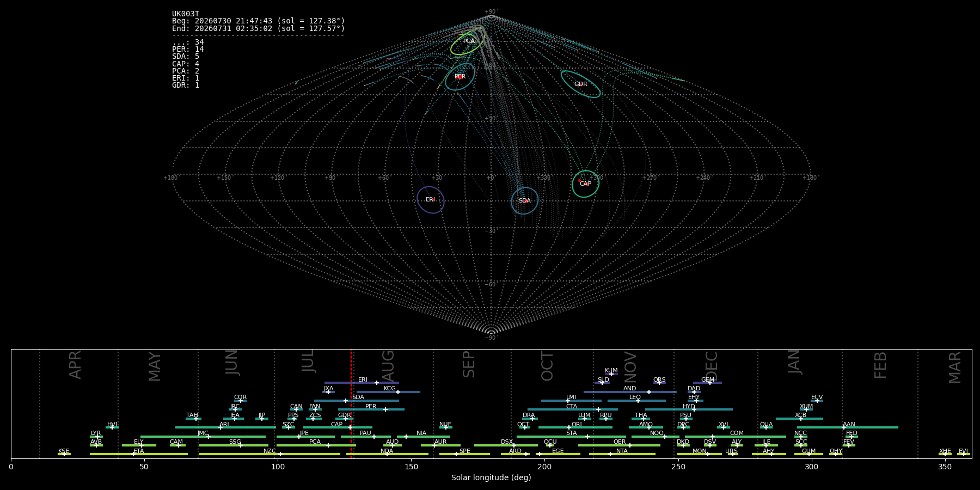Click the MAY month label
Screen dimensions: 980x490
[x=155, y=366]
